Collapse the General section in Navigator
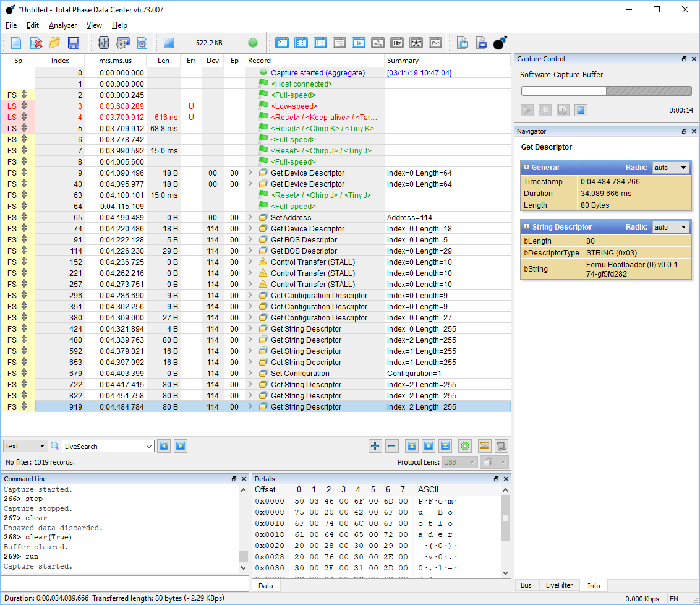Image resolution: width=700 pixels, height=605 pixels. [x=527, y=168]
